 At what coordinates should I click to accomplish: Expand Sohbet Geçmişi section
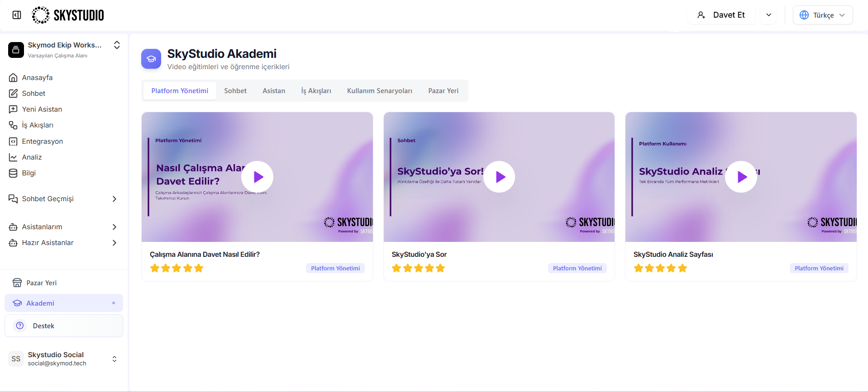click(114, 199)
